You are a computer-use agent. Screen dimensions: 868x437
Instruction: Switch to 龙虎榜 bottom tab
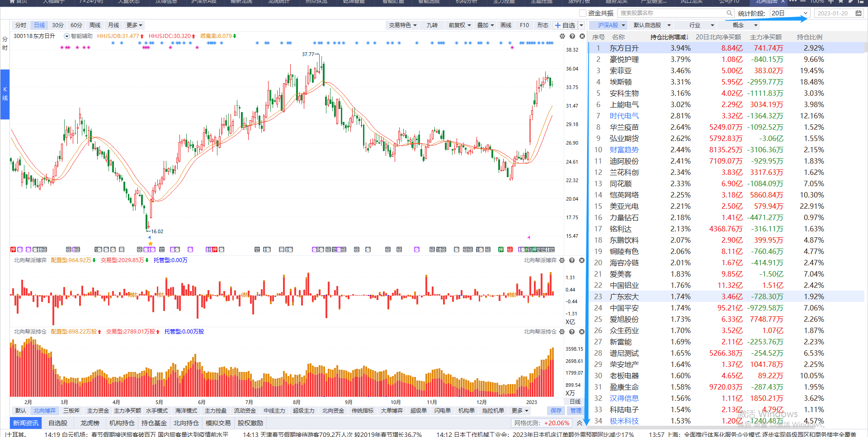point(90,423)
